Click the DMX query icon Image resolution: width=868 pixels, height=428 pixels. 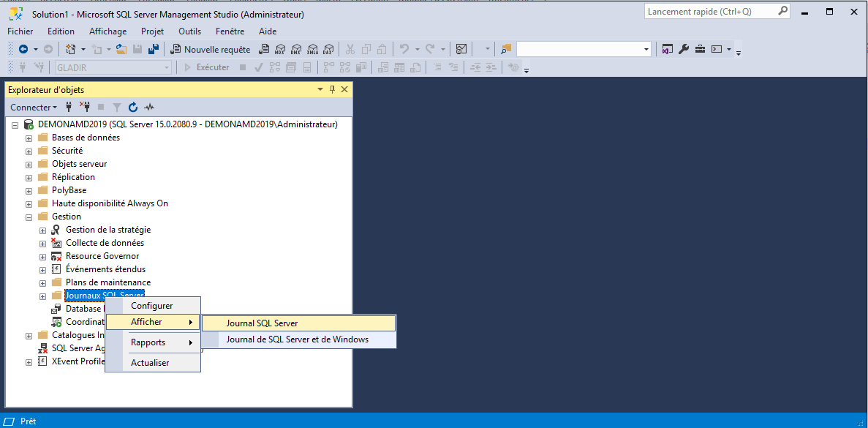(297, 49)
